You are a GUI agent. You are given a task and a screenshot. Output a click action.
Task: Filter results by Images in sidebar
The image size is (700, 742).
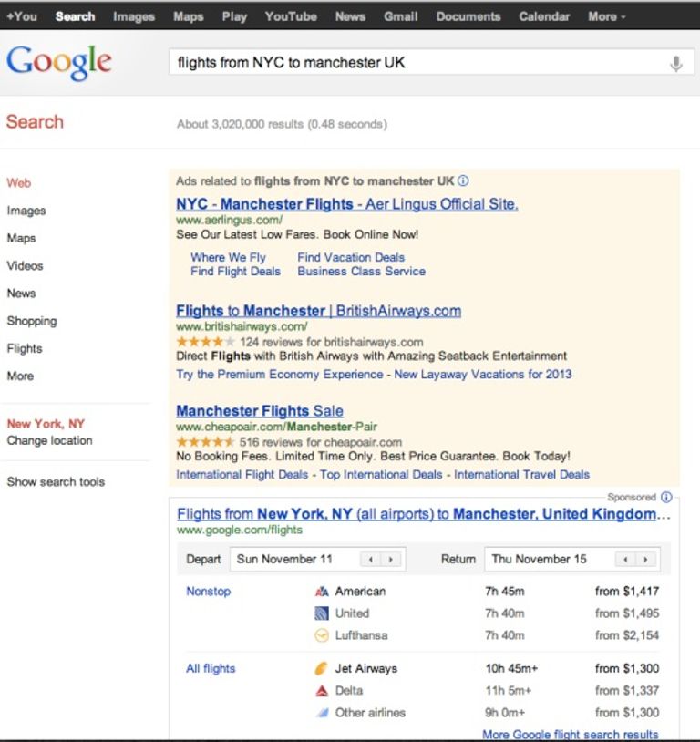pyautogui.click(x=26, y=211)
